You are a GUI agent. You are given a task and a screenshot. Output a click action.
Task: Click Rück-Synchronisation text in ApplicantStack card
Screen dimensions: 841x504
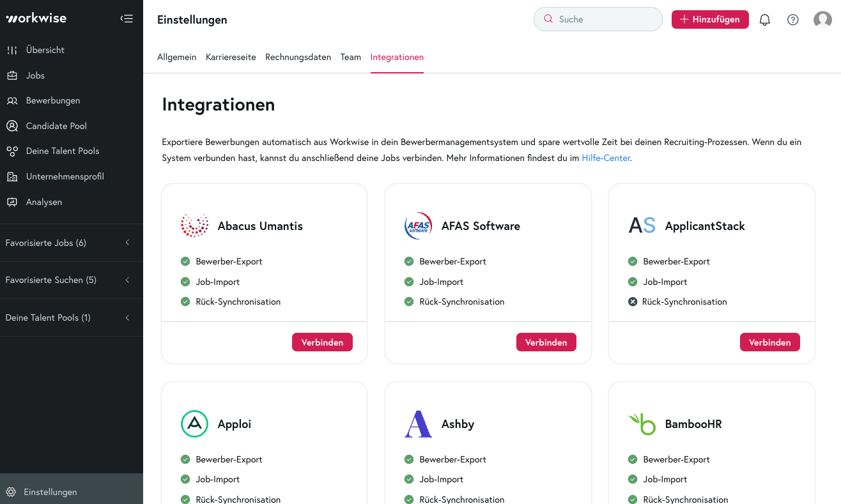click(x=684, y=302)
